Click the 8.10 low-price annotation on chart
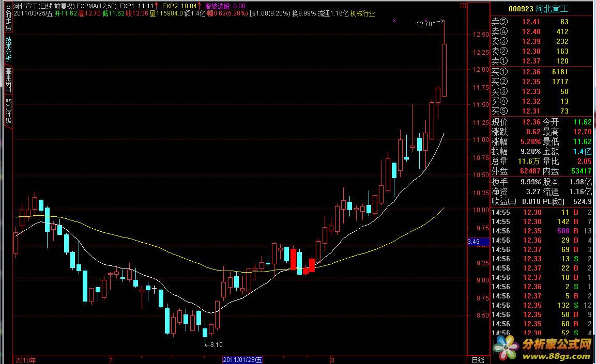 [216, 345]
